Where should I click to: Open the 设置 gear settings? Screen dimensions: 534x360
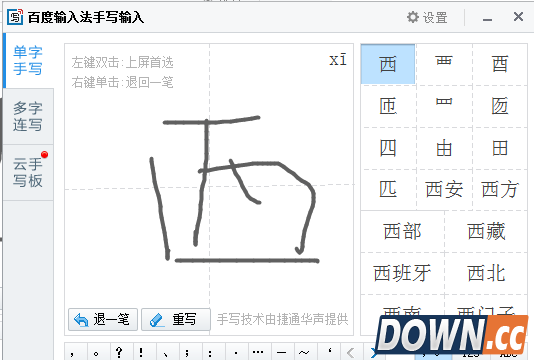point(427,17)
